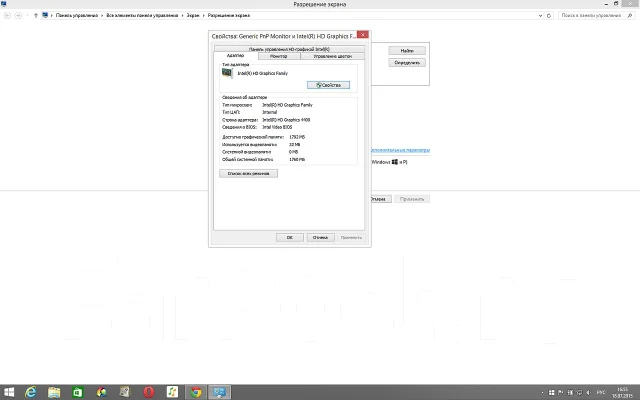
Task: Open the volume speaker tray icon
Action: coord(589,393)
